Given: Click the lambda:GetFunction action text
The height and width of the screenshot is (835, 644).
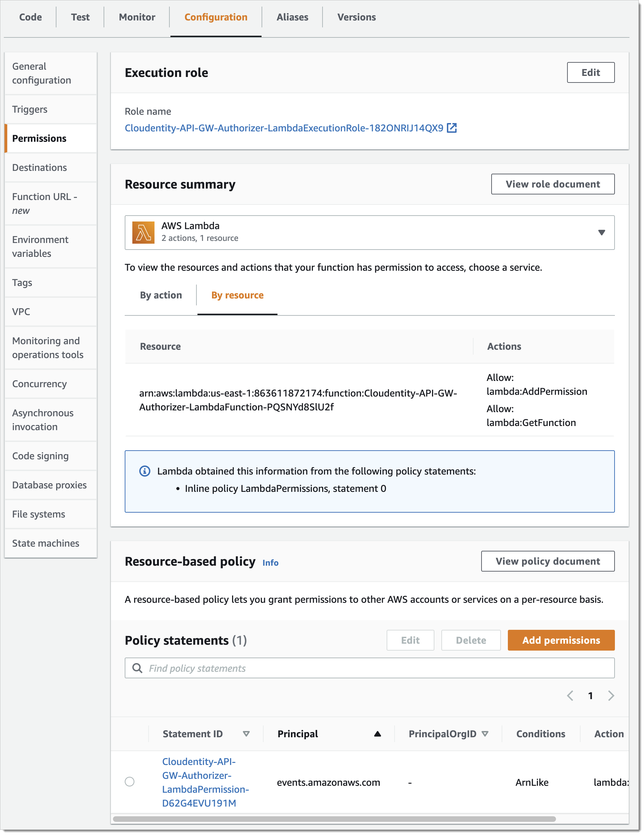Looking at the screenshot, I should point(531,423).
